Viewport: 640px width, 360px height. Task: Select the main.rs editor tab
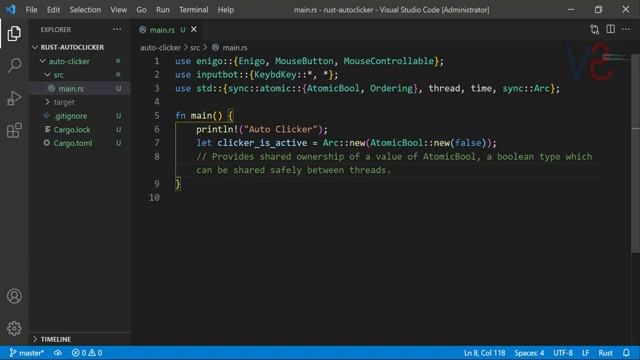(x=168, y=29)
